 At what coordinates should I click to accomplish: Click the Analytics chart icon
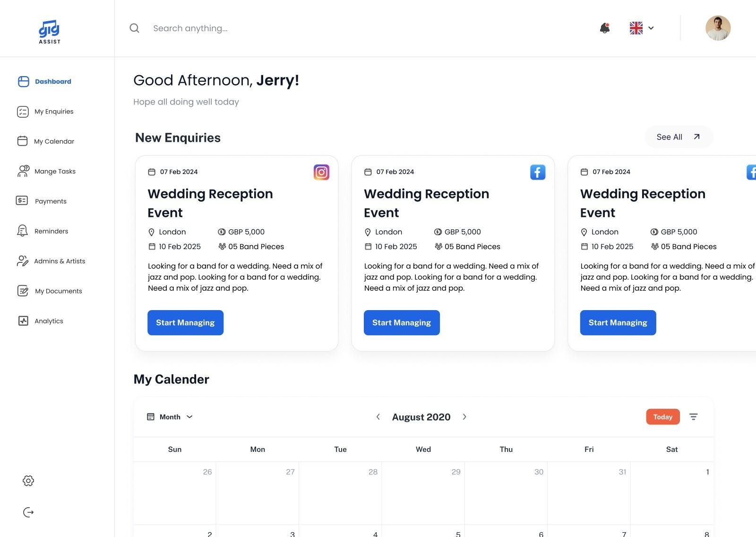click(x=23, y=321)
